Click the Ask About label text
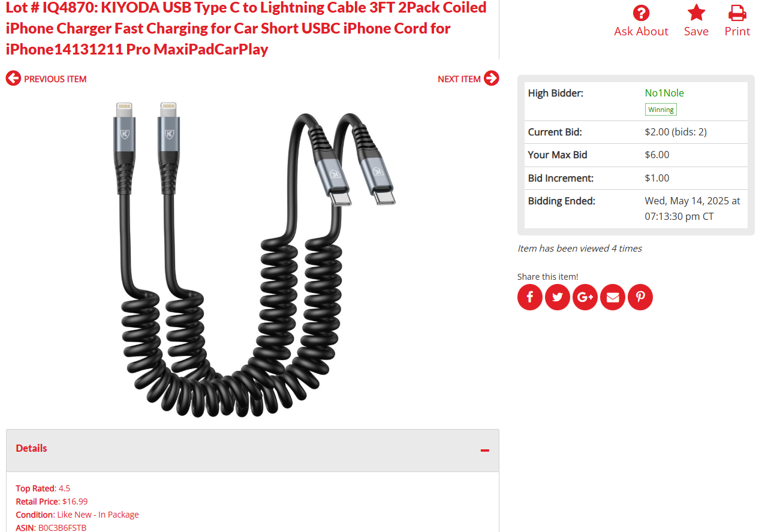Screen dimensions: 768x532 click(641, 32)
